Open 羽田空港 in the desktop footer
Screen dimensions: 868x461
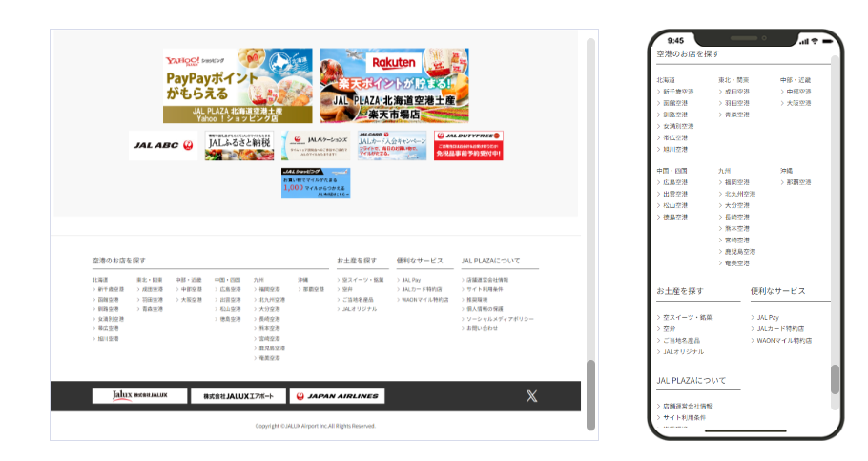pos(153,299)
